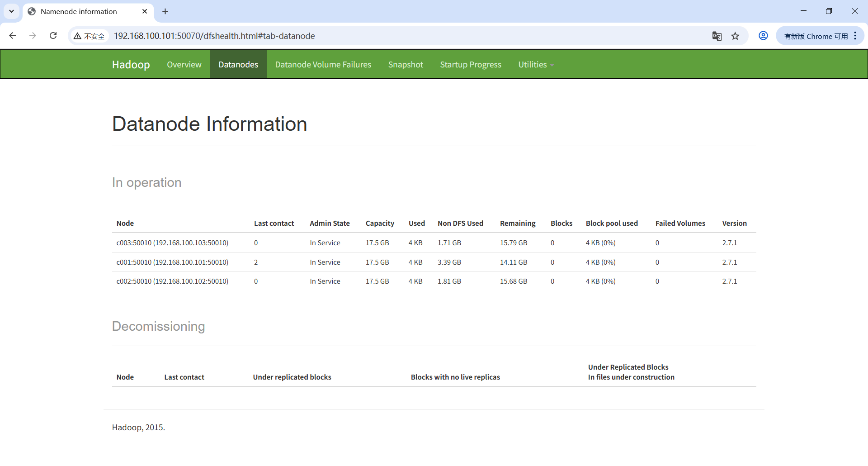Click the Block pool used column header
Screen dimensions: 868x466
click(612, 223)
